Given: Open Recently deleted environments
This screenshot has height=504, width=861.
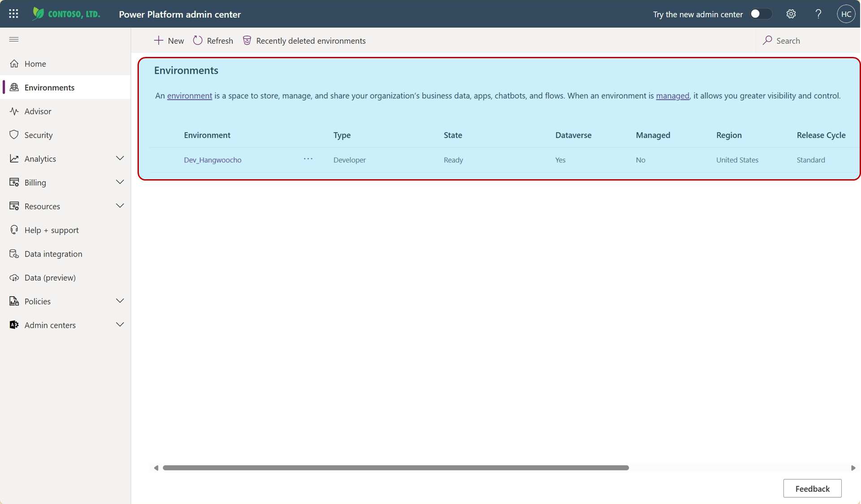Looking at the screenshot, I should pos(304,40).
